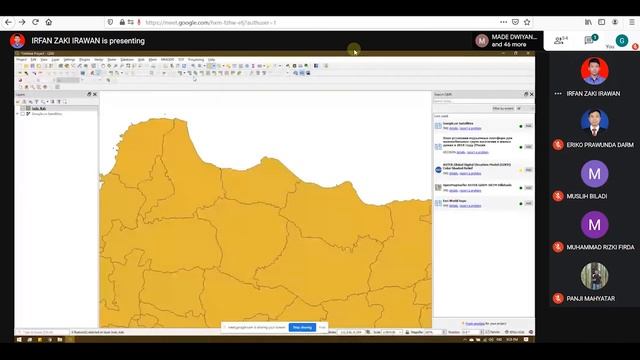Expand all layers in Layers panel
The image size is (640, 360).
[x=53, y=102]
